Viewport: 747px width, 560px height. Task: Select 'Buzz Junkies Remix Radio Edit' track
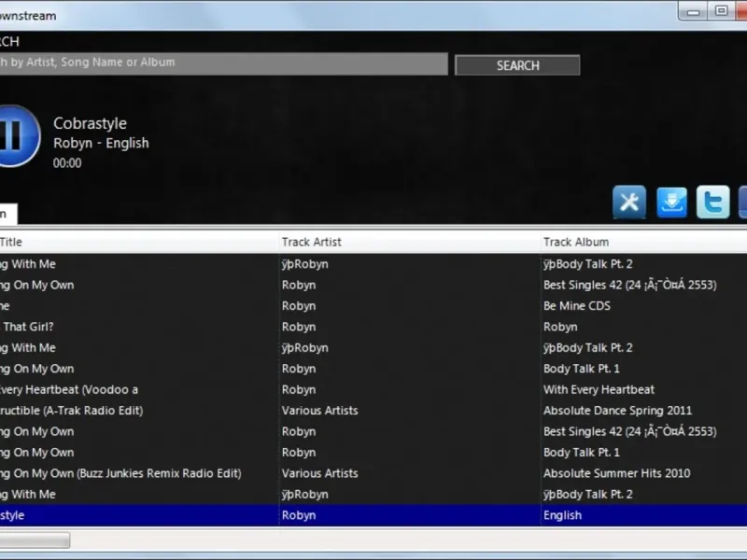click(120, 473)
